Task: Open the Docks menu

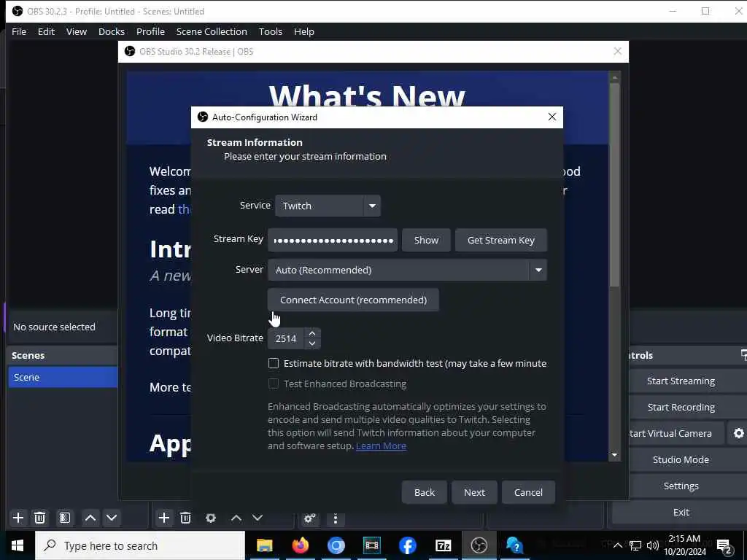Action: [x=112, y=31]
